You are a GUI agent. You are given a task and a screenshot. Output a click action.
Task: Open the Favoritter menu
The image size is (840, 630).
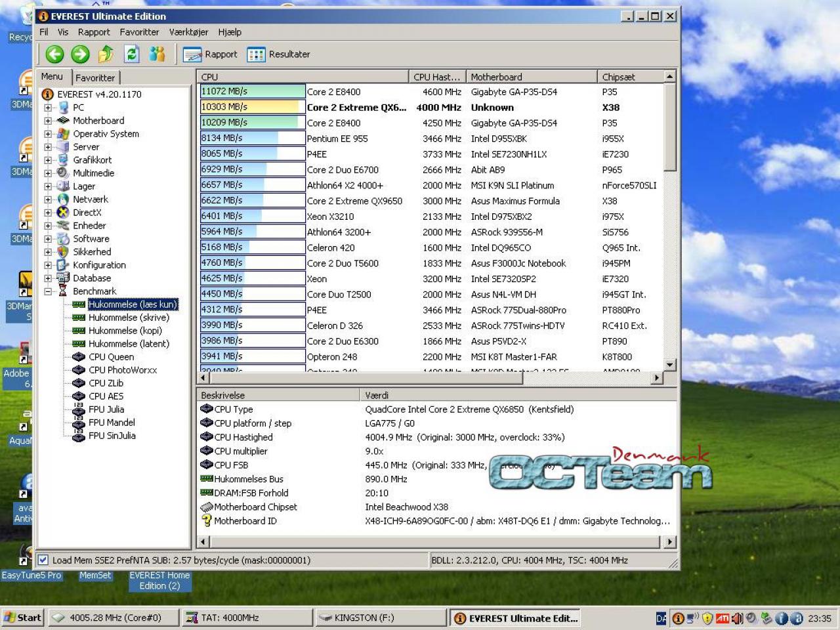pos(139,32)
